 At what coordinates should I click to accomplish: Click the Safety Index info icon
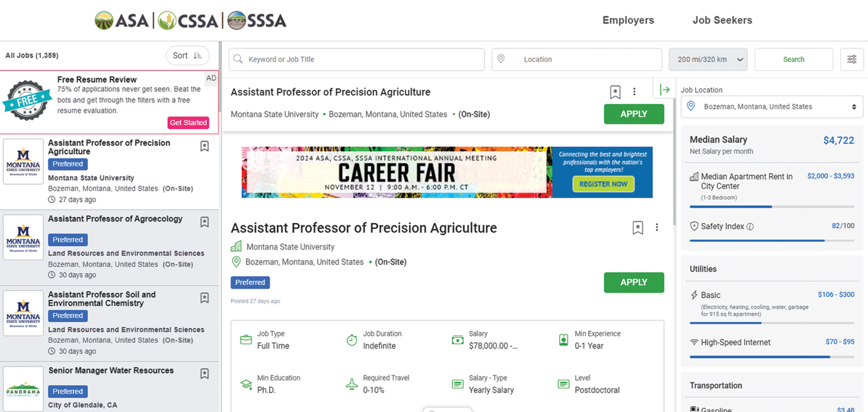pyautogui.click(x=750, y=226)
